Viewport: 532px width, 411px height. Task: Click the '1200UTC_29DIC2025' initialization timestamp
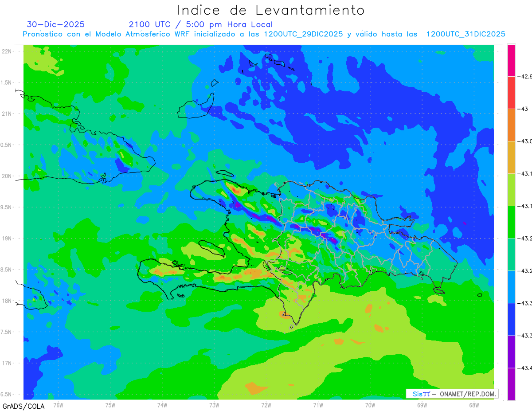pyautogui.click(x=303, y=34)
